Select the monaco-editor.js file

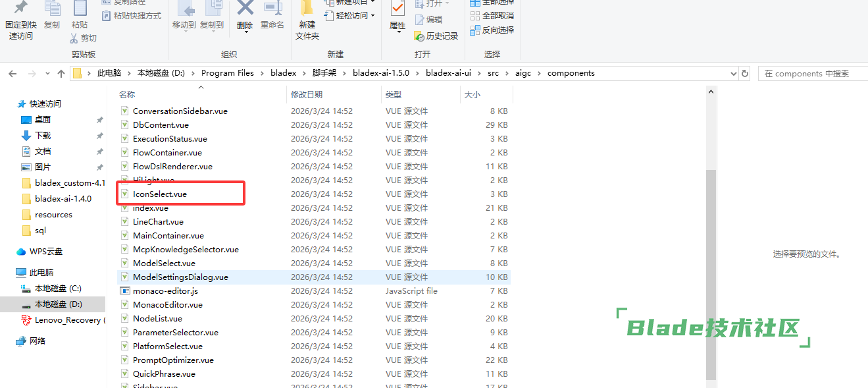point(165,291)
